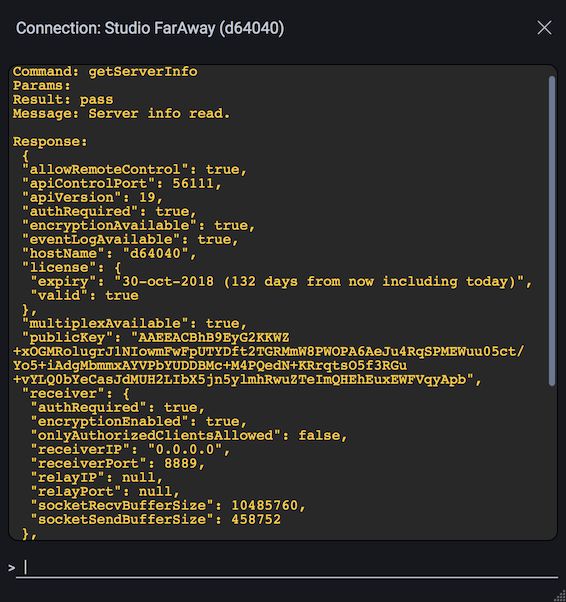Click the 'Command: getServerInfo' line
The image size is (566, 602).
[x=105, y=72]
